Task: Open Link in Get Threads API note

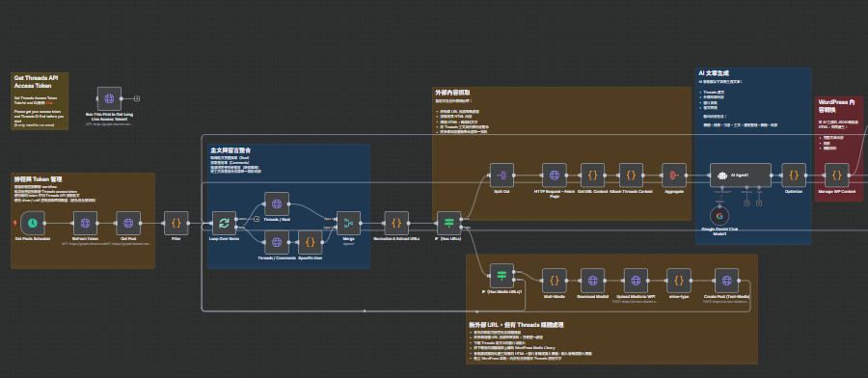Action: click(x=50, y=103)
